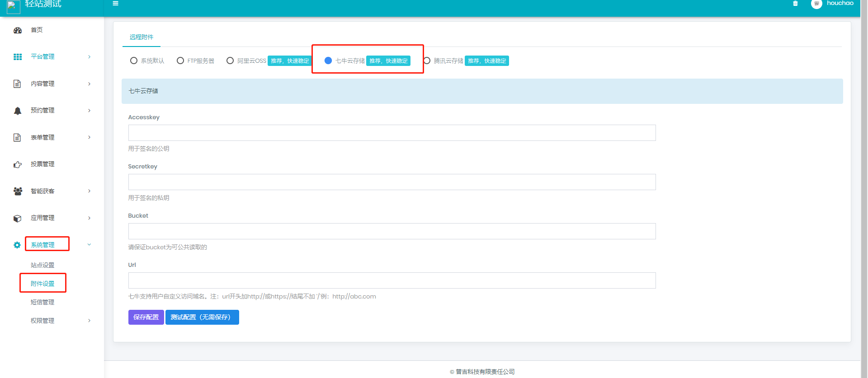Image resolution: width=868 pixels, height=378 pixels.
Task: Collapse the 系统管理 chevron
Action: click(x=89, y=245)
